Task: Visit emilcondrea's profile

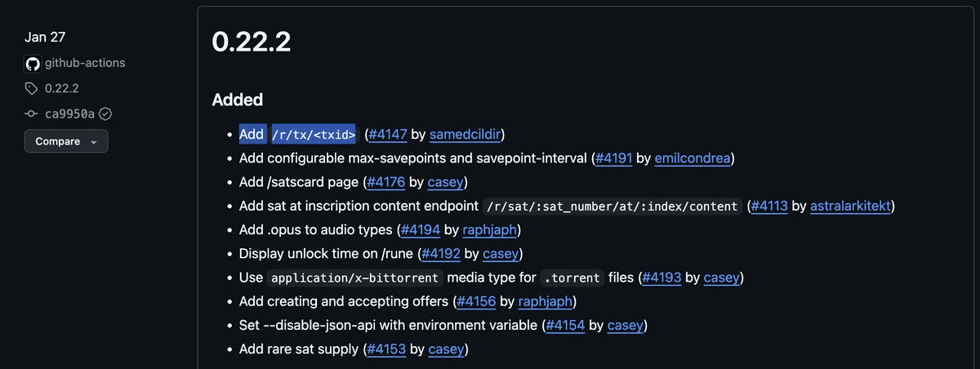Action: coord(693,158)
